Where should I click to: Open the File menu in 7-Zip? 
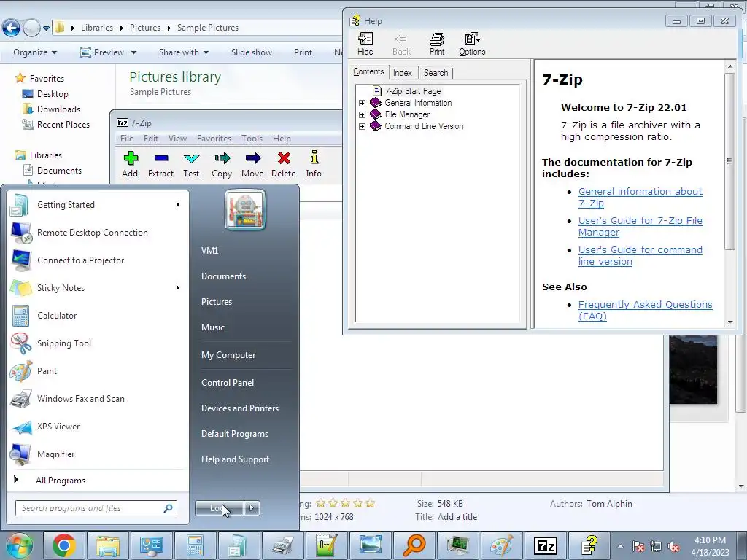point(127,139)
